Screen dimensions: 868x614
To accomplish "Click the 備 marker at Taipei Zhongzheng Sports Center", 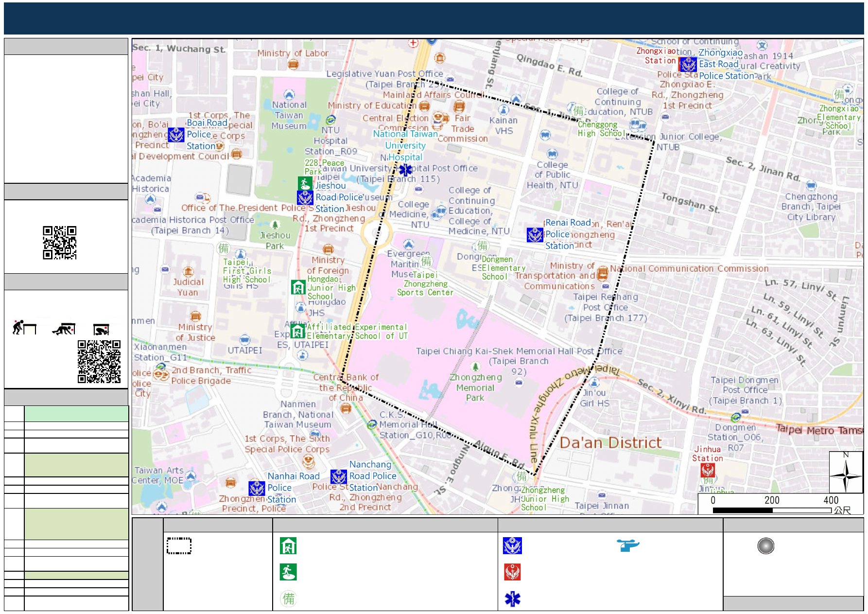I will click(x=426, y=261).
